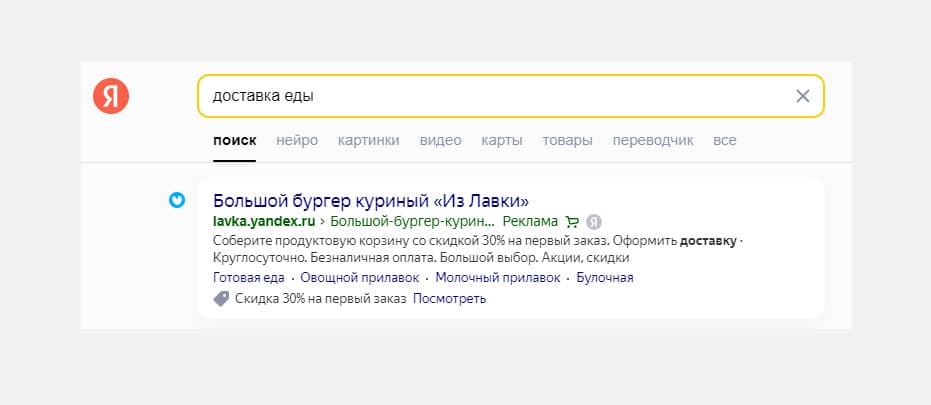Image resolution: width=931 pixels, height=405 pixels.
Task: Clear the search query with the X
Action: coord(803,96)
